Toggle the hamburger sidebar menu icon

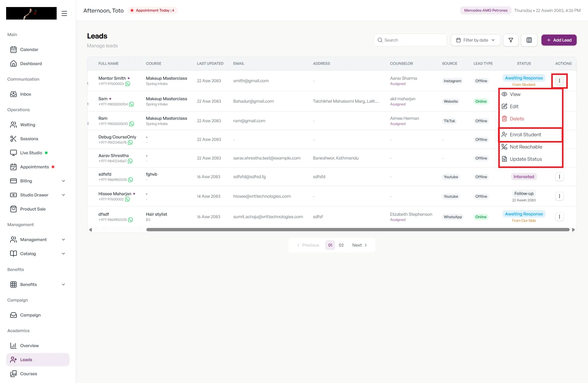(64, 13)
